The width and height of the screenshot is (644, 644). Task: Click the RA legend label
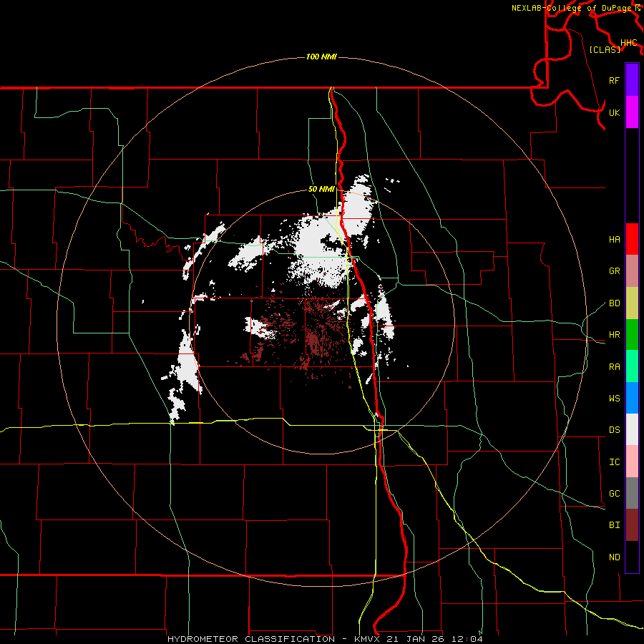pos(614,367)
